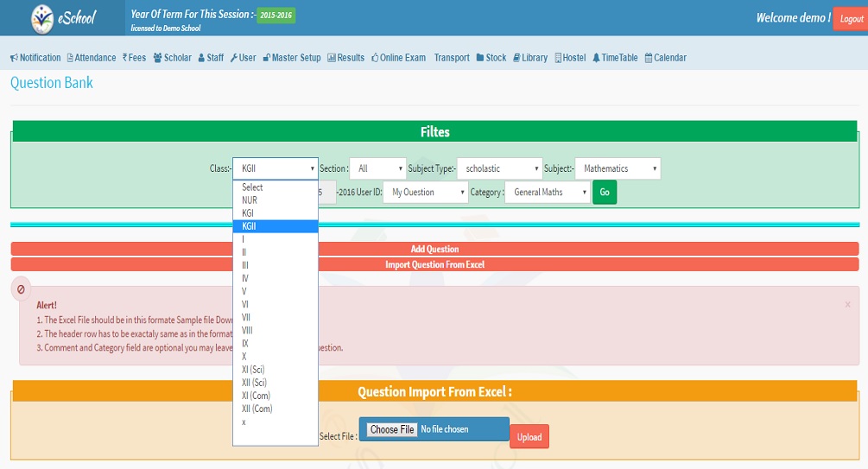
Task: Open the Fees rupee icon menu
Action: click(x=125, y=58)
